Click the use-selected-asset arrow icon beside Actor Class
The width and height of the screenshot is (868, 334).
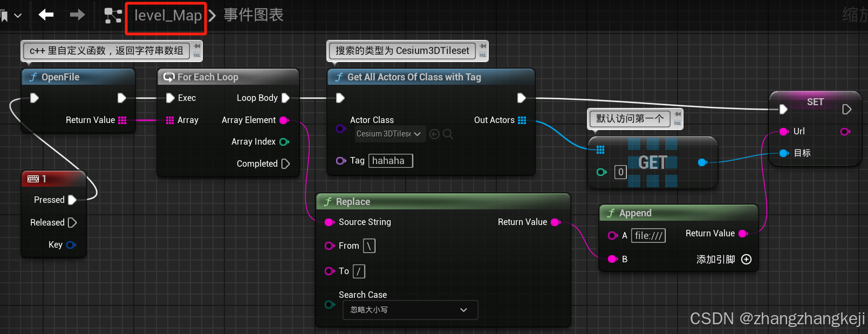(x=434, y=134)
